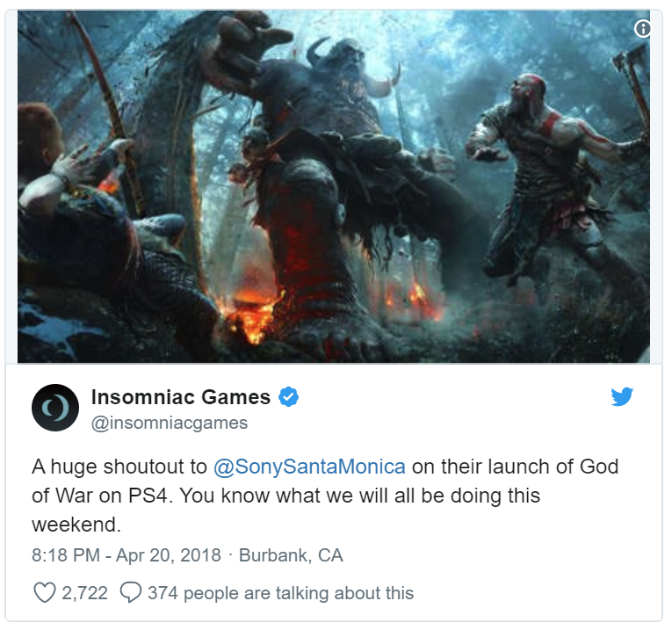
Task: Click the Insomniac Games display name
Action: click(181, 397)
